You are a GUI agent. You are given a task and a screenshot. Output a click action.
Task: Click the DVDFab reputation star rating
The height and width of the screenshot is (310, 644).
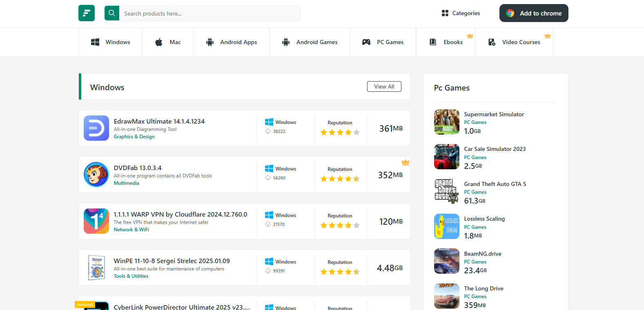tap(340, 179)
